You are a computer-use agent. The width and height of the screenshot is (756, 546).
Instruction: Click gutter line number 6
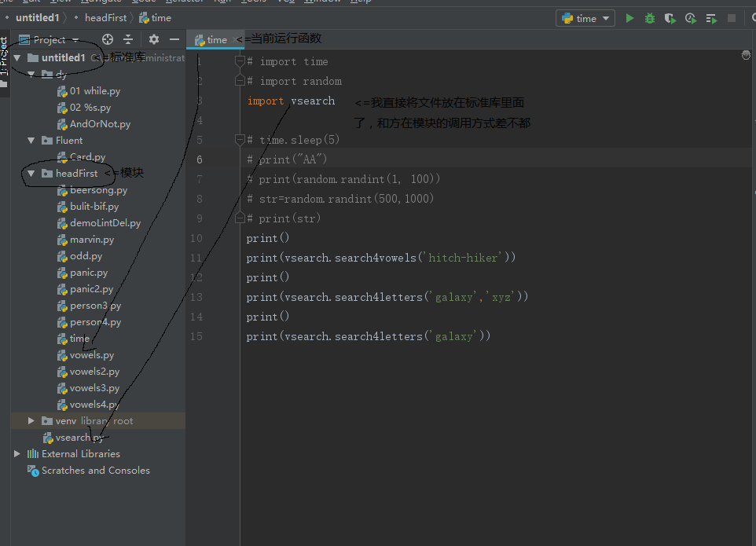199,159
